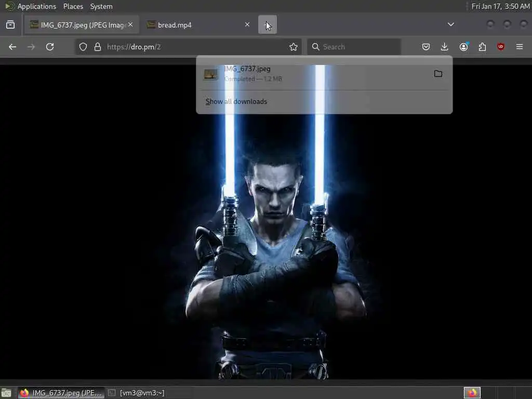This screenshot has width=532, height=399.
Task: Expand the list all tabs chevron
Action: coord(450,24)
